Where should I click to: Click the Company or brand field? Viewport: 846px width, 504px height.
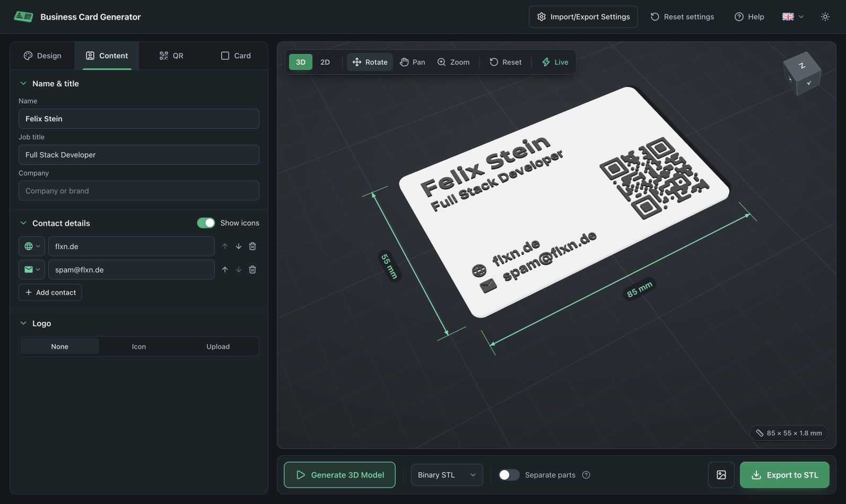139,191
